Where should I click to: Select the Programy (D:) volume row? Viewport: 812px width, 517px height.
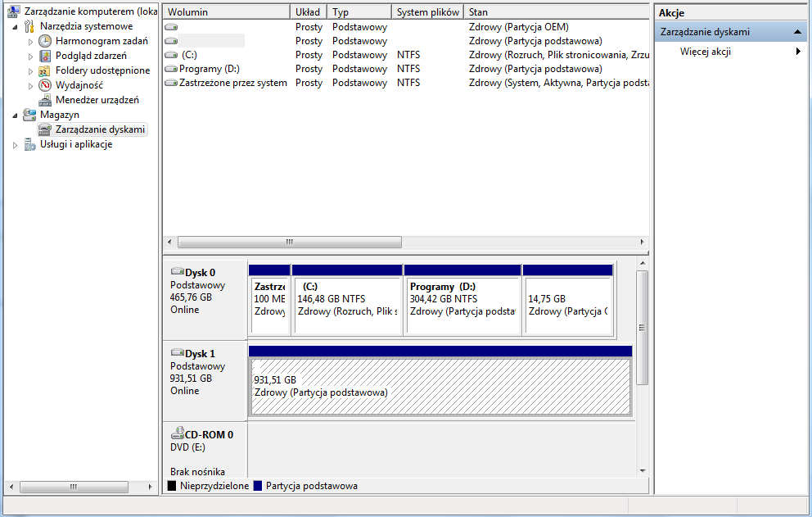pos(209,69)
